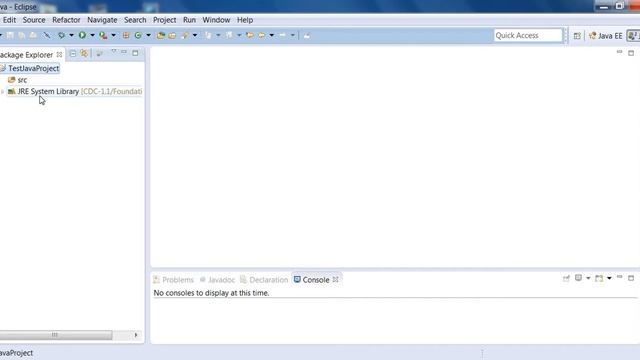Click the Display Selected Console icon
The width and height of the screenshot is (640, 360).
pos(578,278)
